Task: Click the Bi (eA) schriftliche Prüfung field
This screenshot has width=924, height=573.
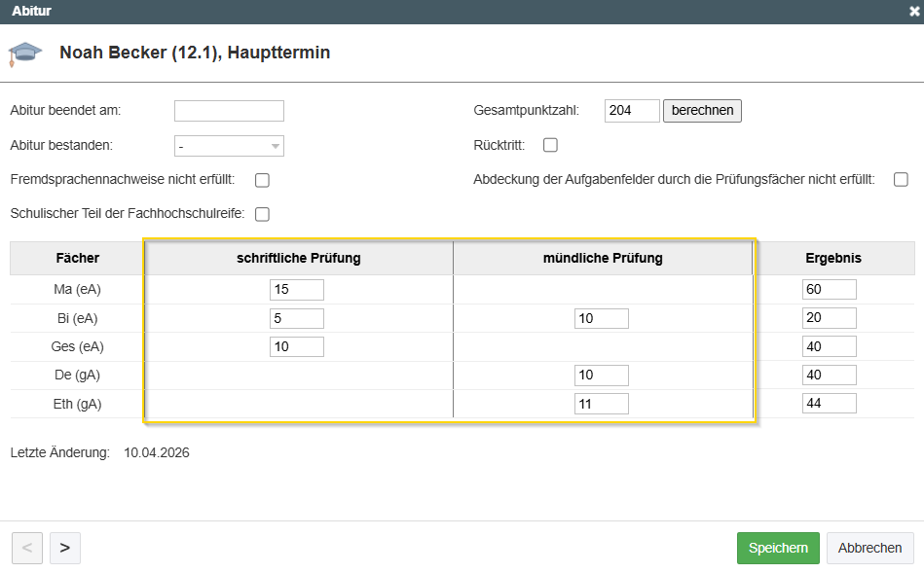Action: (297, 318)
